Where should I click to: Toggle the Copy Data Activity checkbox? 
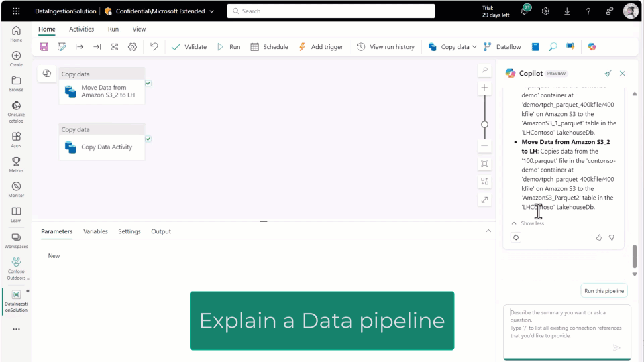click(x=148, y=139)
